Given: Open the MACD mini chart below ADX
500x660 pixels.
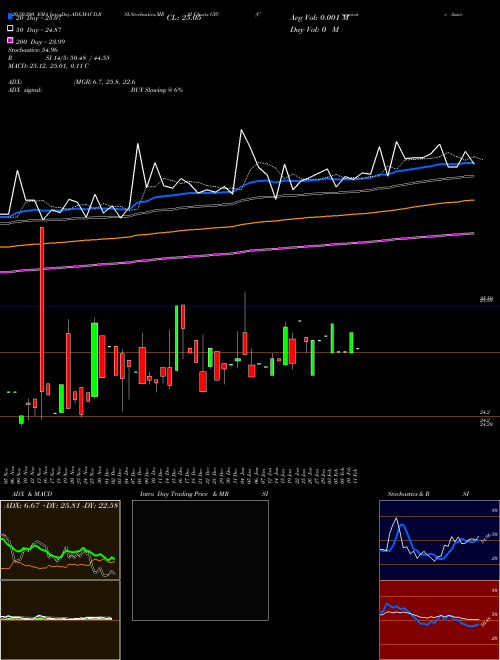Looking at the screenshot, I should [60, 620].
